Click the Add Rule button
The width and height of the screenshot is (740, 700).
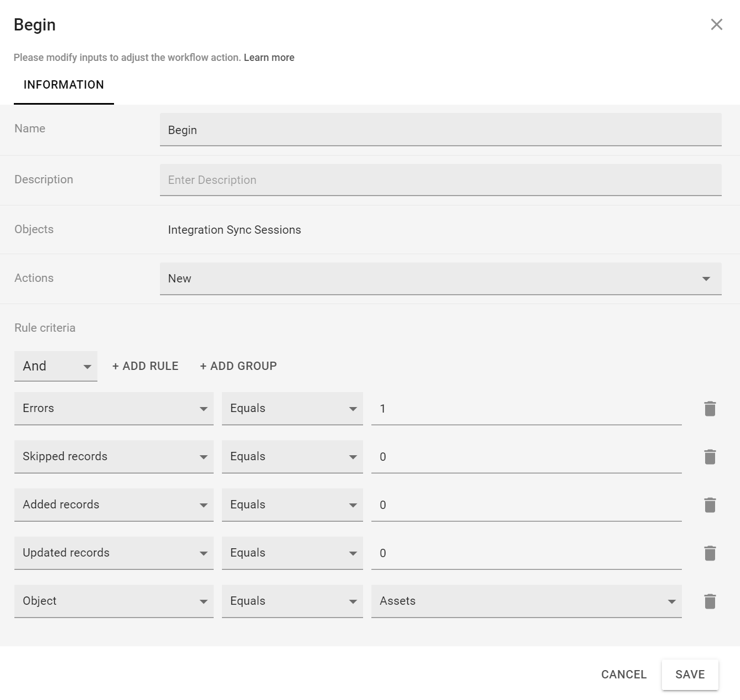(145, 366)
